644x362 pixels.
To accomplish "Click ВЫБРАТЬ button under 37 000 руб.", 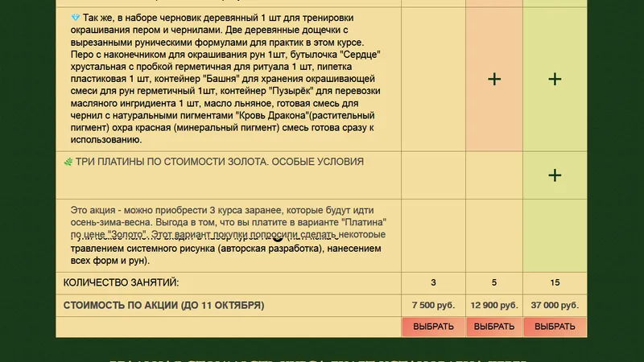I will [x=555, y=327].
